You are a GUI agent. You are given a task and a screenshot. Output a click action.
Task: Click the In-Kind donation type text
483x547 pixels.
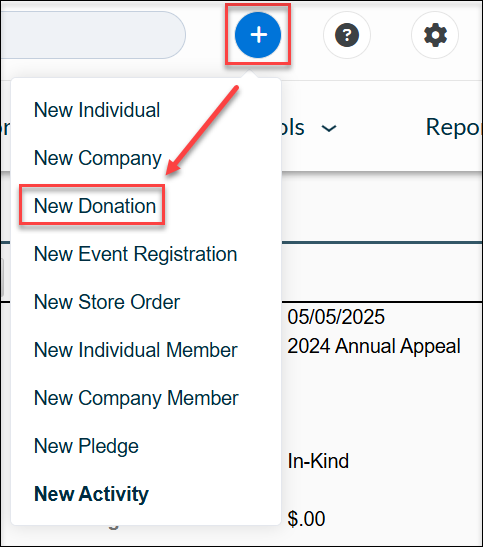point(318,461)
